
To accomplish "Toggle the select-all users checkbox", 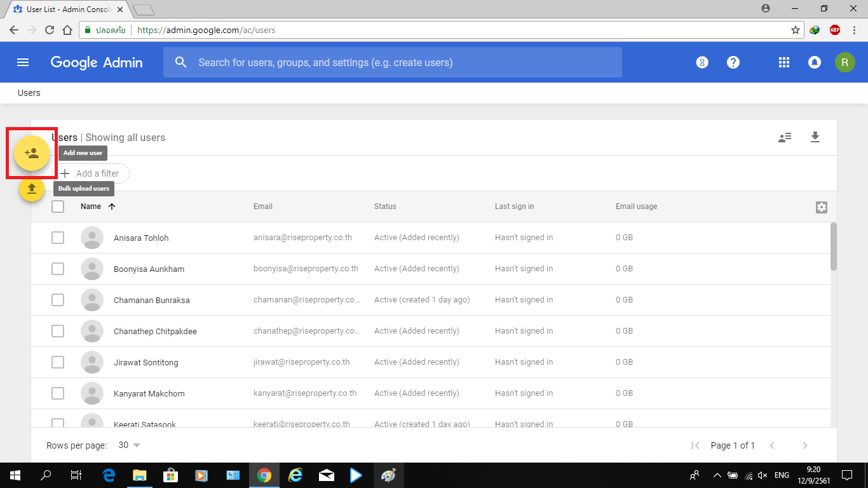I will (58, 207).
